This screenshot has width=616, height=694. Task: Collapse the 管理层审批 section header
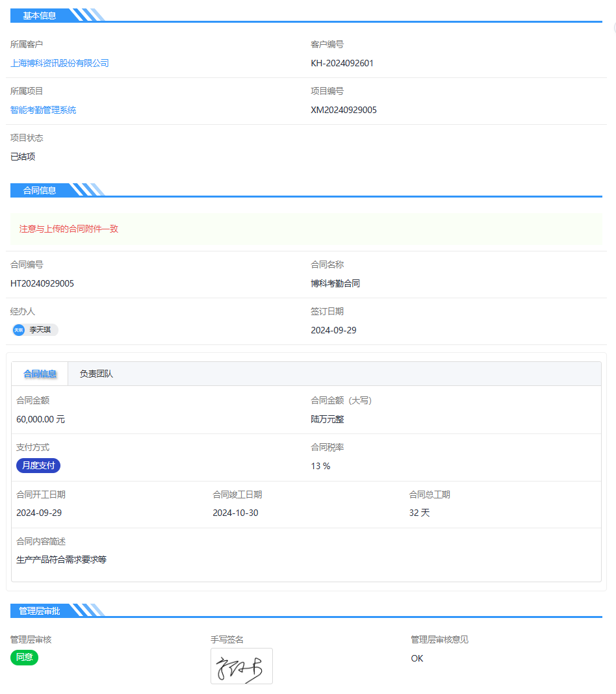(40, 611)
